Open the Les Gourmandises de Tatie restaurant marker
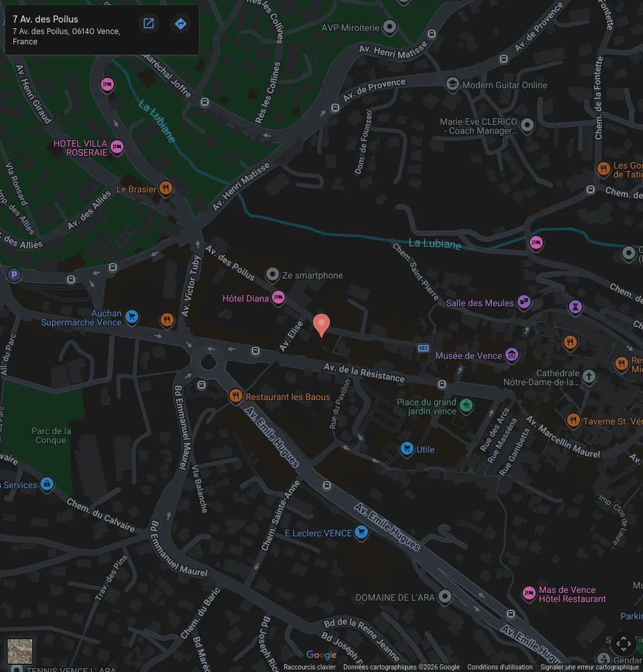The width and height of the screenshot is (643, 672). (604, 168)
